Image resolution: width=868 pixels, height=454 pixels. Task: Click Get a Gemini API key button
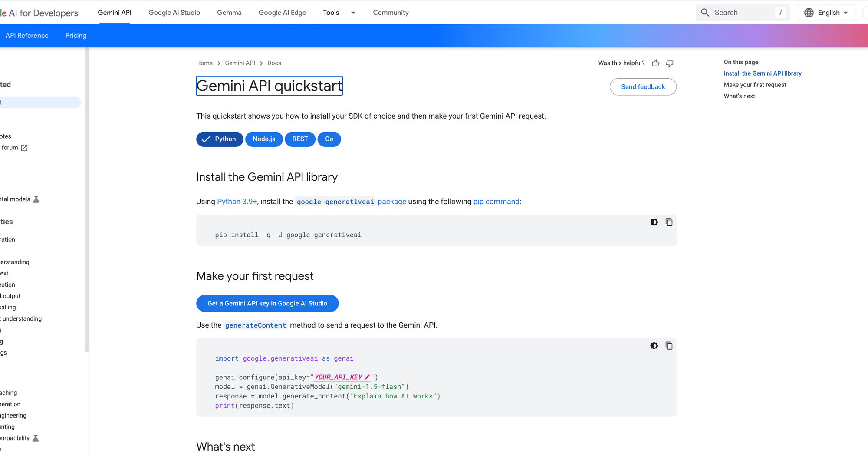267,303
